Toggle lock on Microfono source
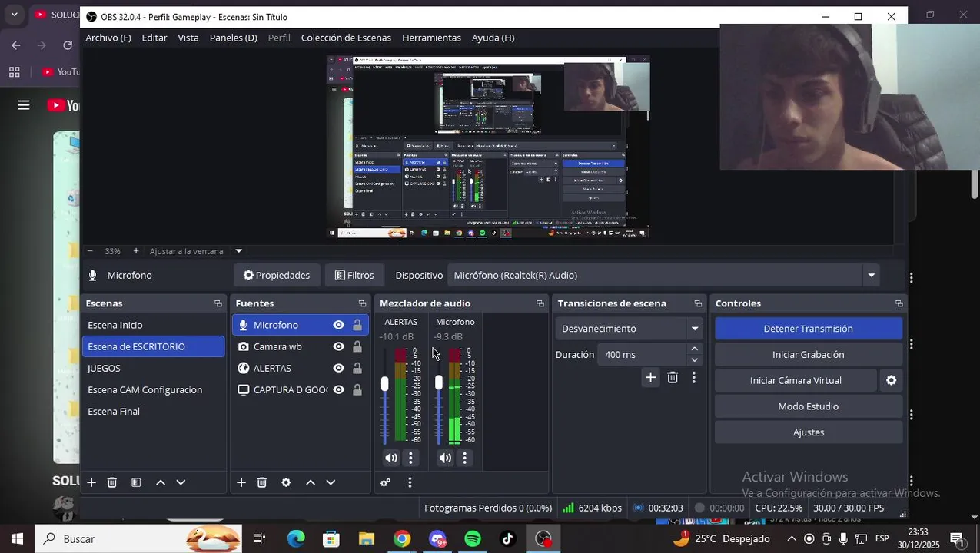Viewport: 980px width, 553px height. (357, 325)
